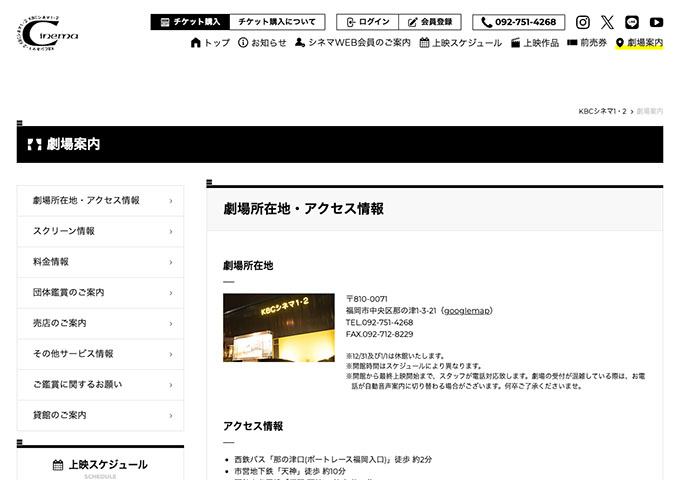Click the pencil icon for 会員登録

point(412,22)
